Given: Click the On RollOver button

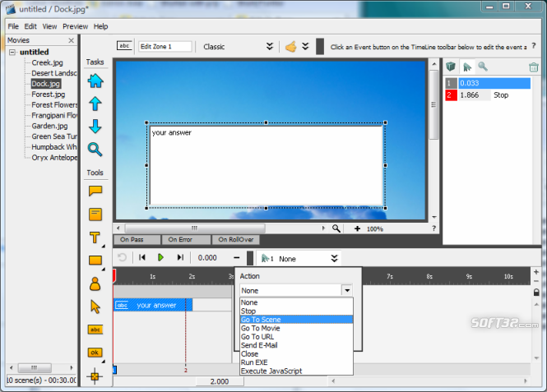Looking at the screenshot, I should point(236,240).
